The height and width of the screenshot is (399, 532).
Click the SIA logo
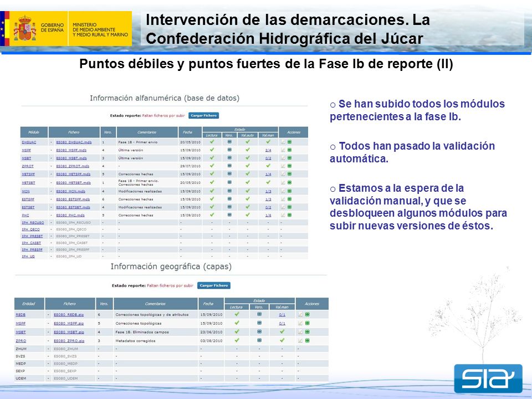point(488,378)
